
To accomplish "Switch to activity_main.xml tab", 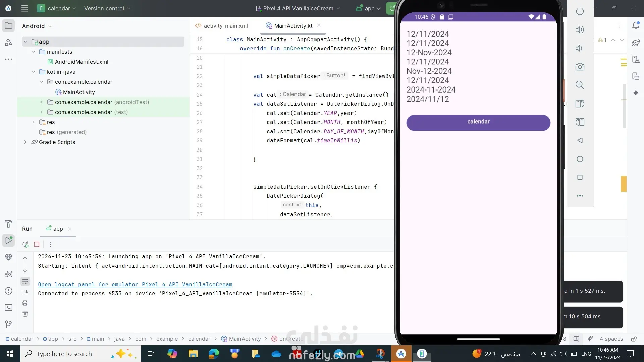I will tap(225, 26).
